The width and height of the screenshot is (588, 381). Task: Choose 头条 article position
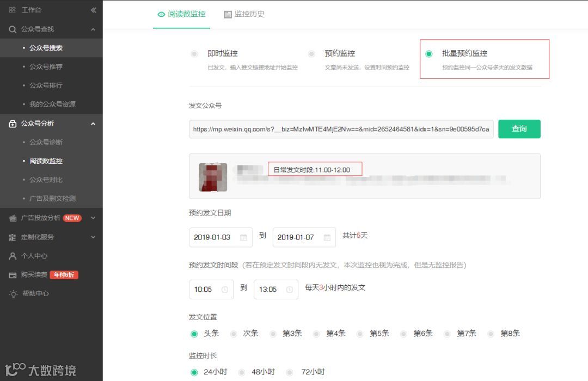point(194,334)
